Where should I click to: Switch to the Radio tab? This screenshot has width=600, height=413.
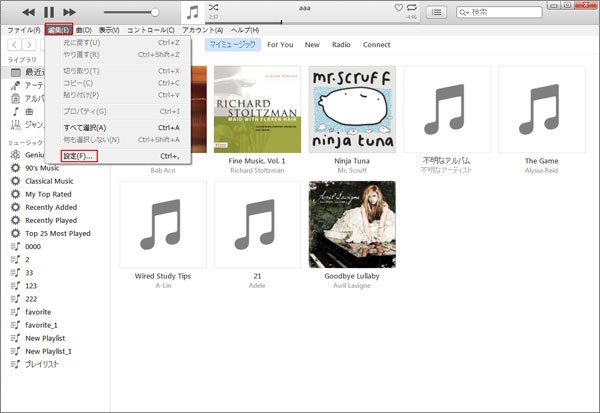[x=341, y=45]
